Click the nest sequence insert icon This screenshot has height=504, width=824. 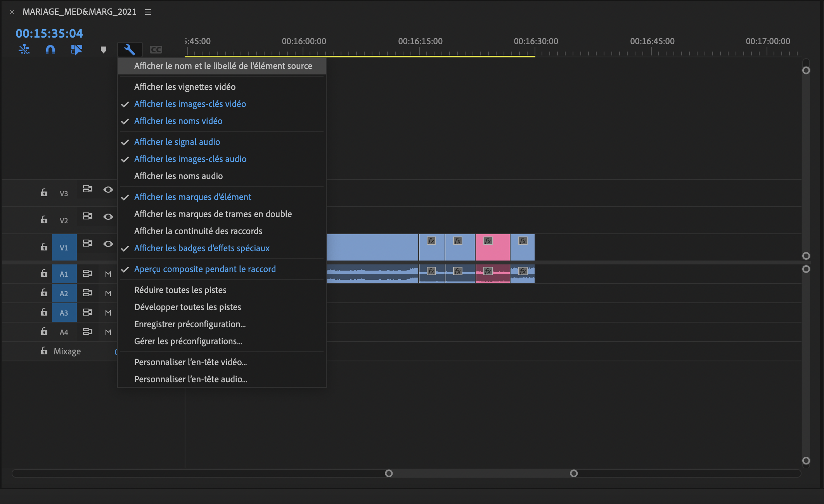(24, 50)
